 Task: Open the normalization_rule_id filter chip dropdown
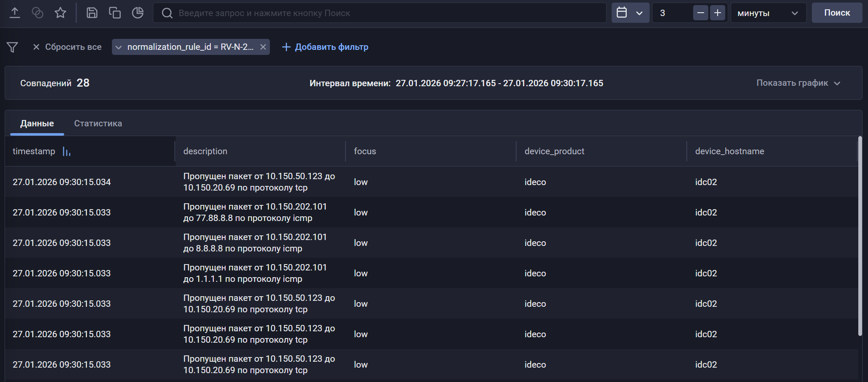pos(119,47)
